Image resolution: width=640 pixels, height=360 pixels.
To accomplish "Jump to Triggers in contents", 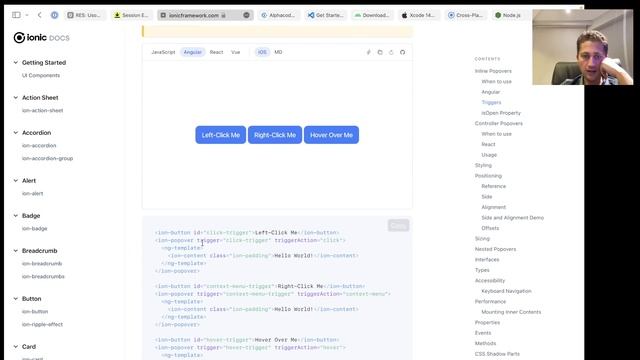I will [491, 102].
